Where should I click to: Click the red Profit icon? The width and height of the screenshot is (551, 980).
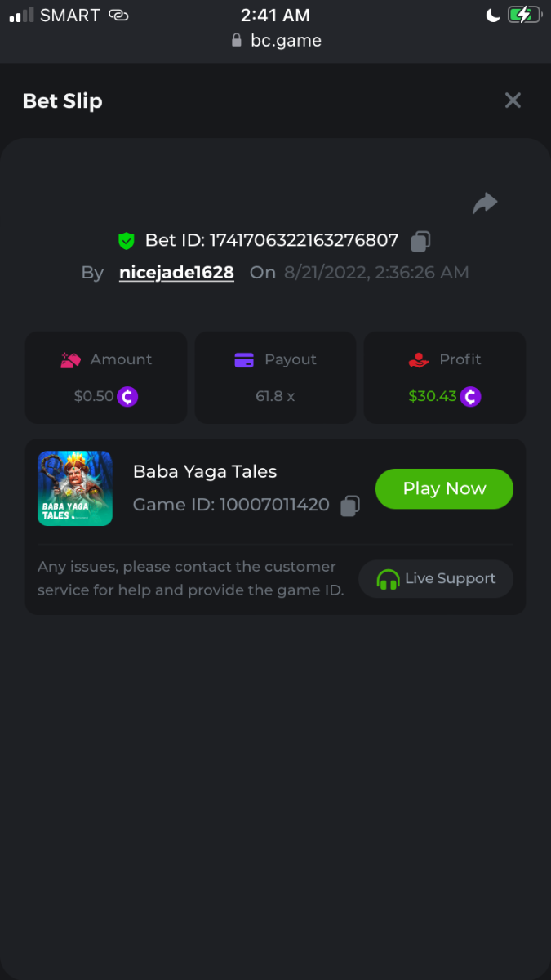tap(419, 359)
